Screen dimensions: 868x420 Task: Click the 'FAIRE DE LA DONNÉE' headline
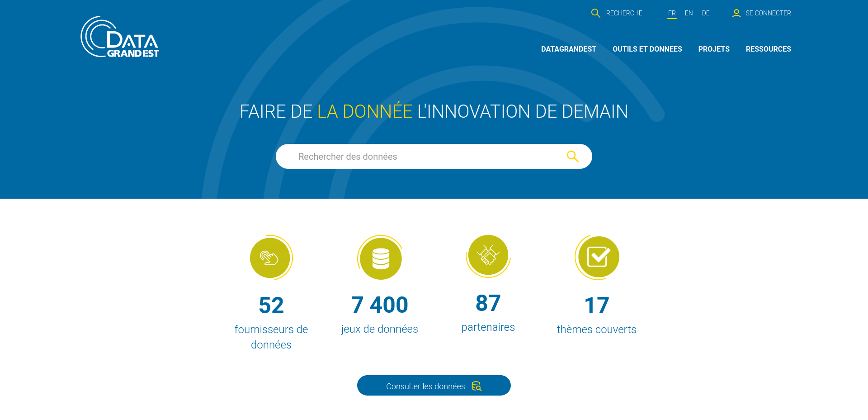(434, 111)
